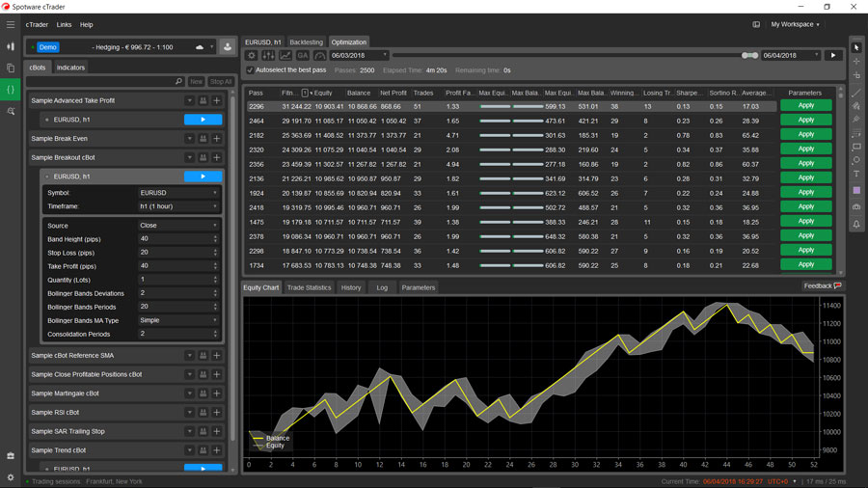Select the GA genetic algorithm icon

tap(303, 55)
